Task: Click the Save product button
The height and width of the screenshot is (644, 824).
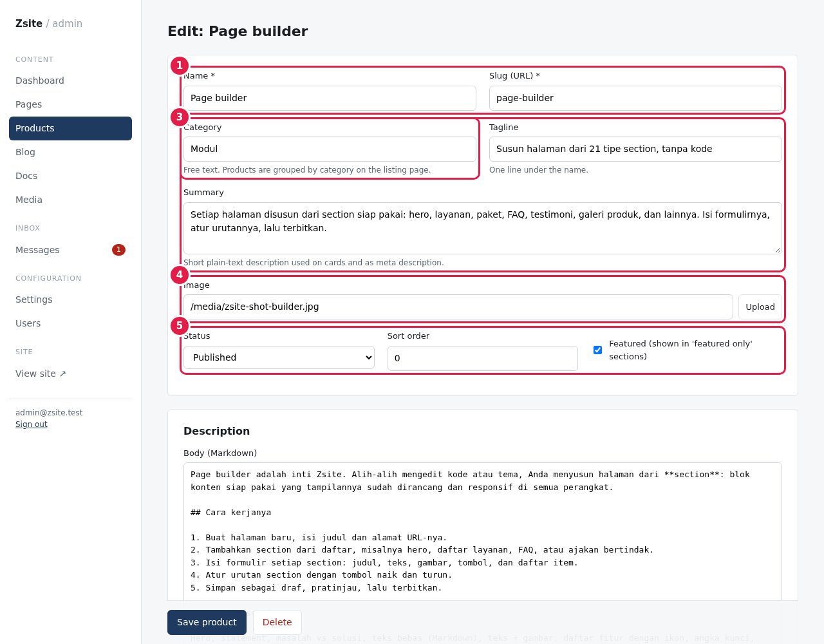Action: 207,622
